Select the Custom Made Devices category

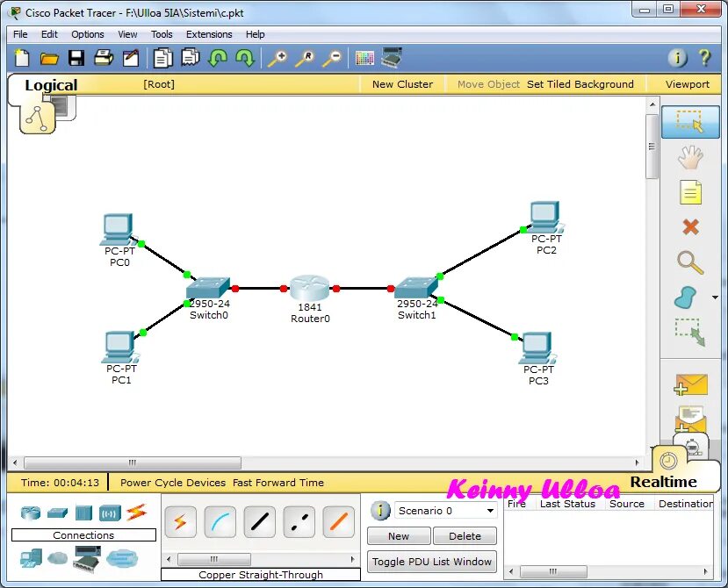(87, 558)
